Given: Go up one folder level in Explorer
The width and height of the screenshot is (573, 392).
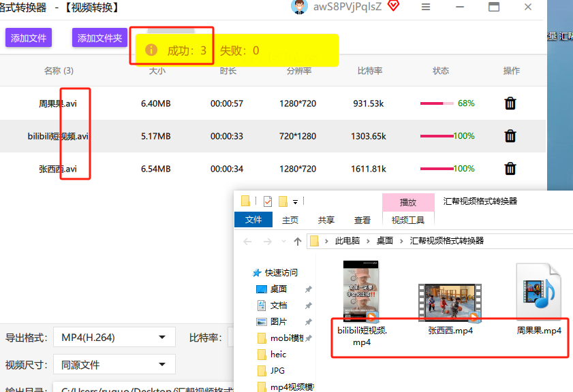Looking at the screenshot, I should (298, 242).
